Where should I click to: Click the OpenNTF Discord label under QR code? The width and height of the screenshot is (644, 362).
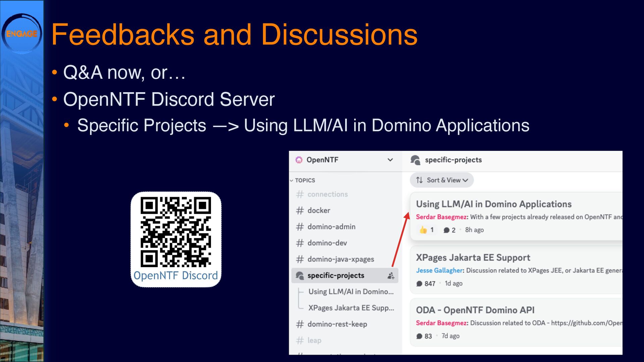(x=176, y=276)
